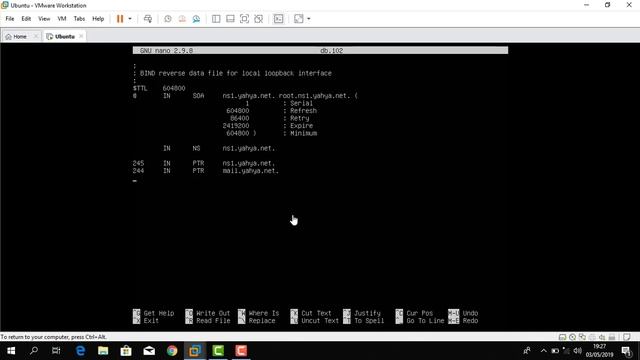Switch to Unity mode
Image resolution: width=640 pixels, height=360 pixels.
point(258,19)
